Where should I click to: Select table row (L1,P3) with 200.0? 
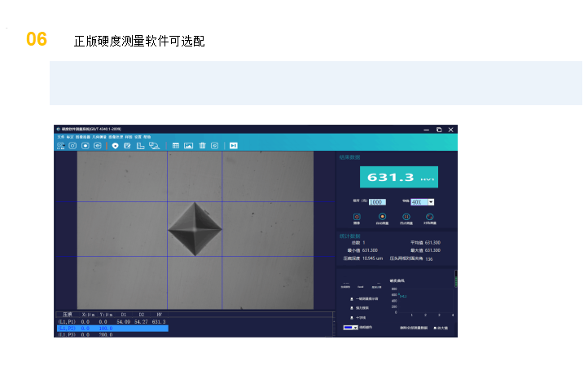[112, 334]
